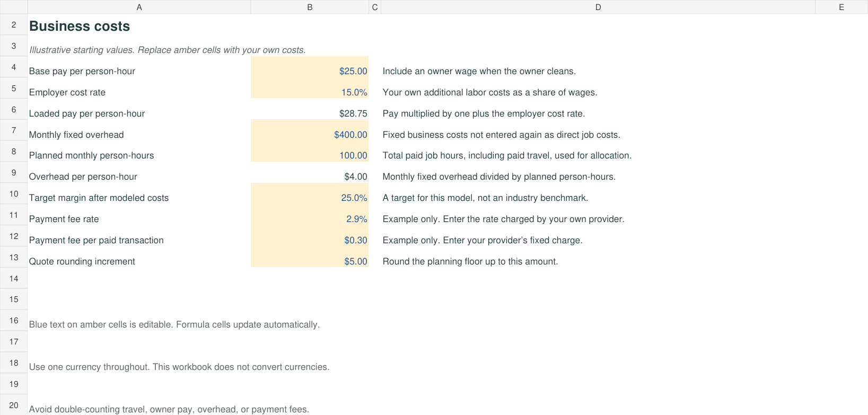Click the 'Illustrative starting values' note

[x=168, y=50]
